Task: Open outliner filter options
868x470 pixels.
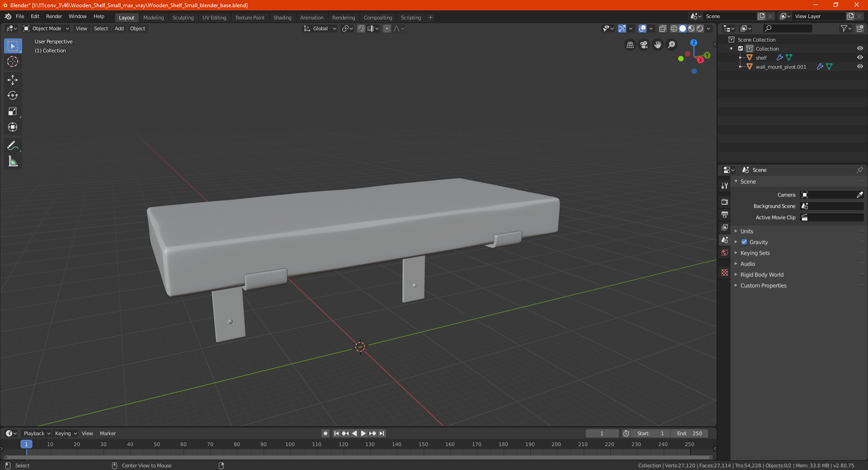Action: (846, 28)
